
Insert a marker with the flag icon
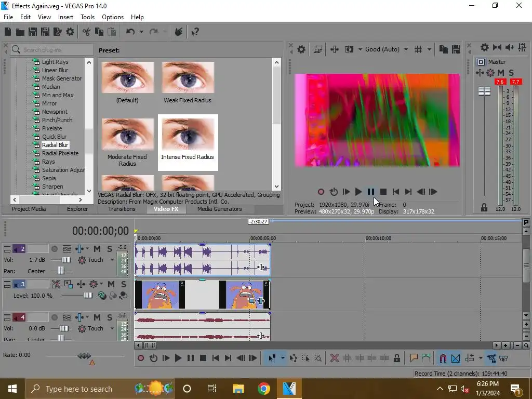coord(414,358)
